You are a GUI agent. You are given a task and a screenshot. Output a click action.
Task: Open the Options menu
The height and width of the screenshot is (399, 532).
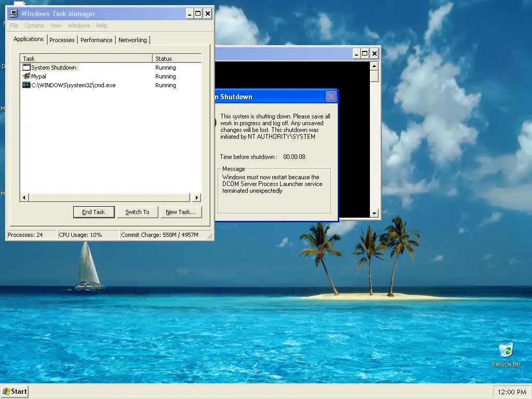34,25
